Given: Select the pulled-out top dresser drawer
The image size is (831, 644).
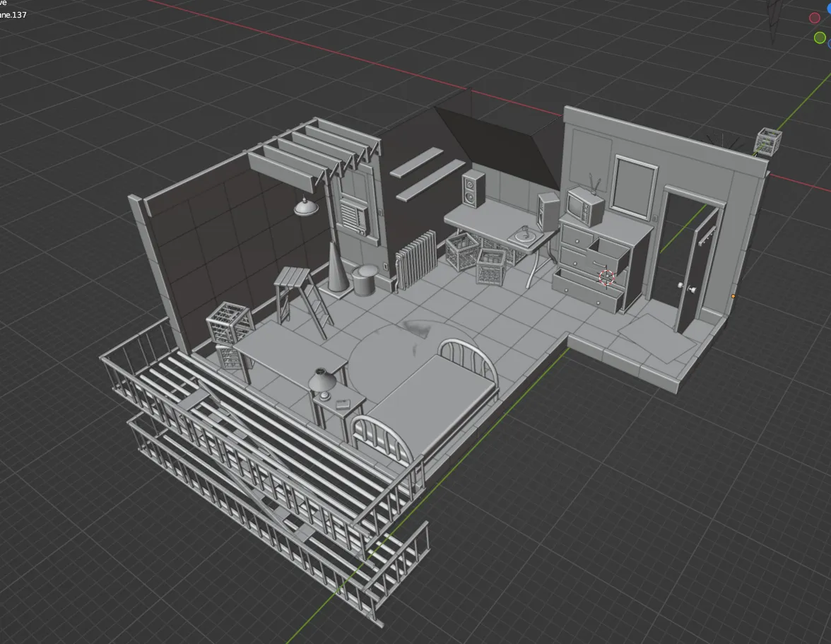Looking at the screenshot, I should click(611, 255).
